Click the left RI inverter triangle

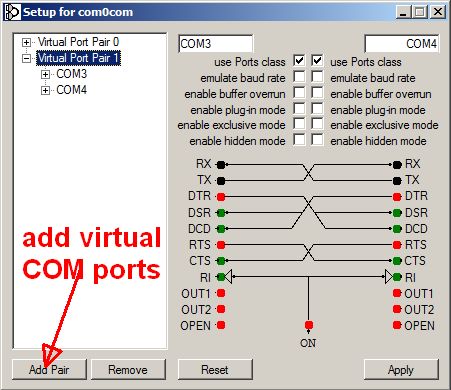tap(228, 277)
